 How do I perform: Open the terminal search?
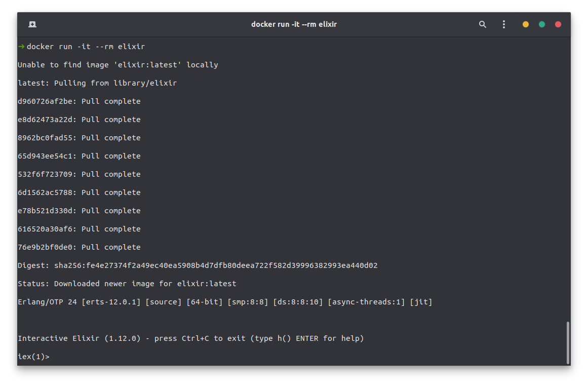coord(483,24)
